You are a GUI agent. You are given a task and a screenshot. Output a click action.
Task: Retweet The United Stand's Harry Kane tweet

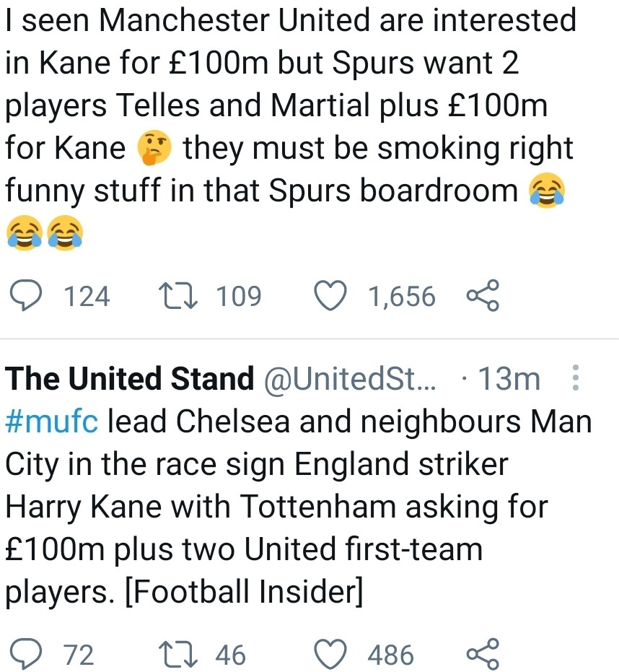point(178,655)
